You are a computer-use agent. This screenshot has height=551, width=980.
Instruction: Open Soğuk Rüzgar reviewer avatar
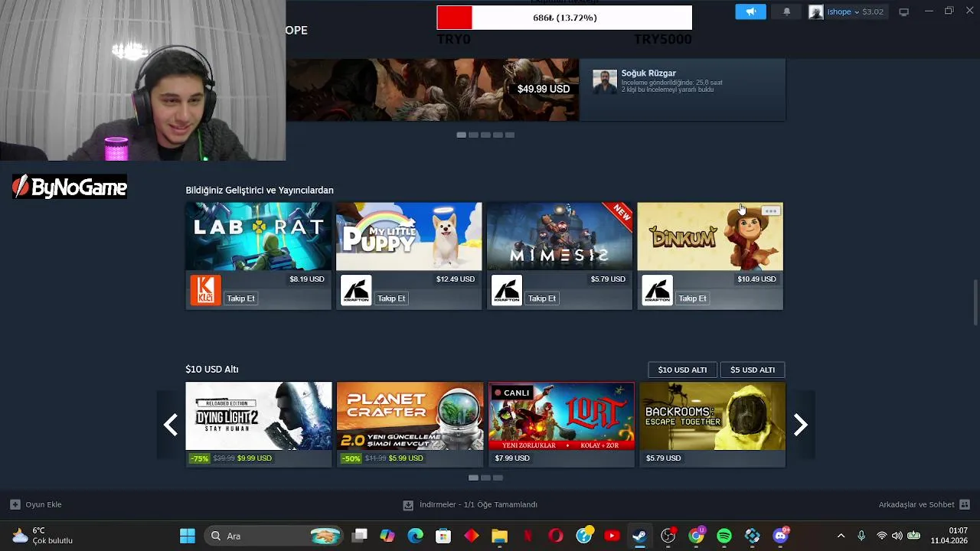click(604, 81)
